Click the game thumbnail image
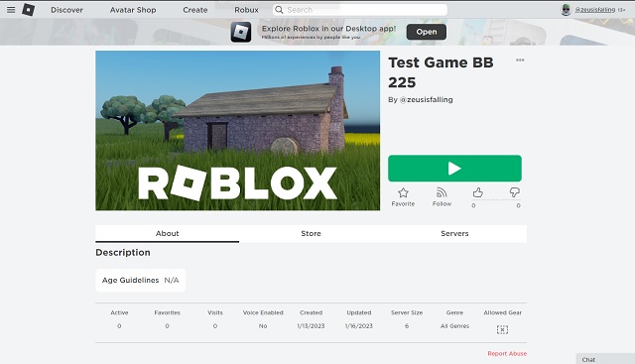 click(238, 130)
